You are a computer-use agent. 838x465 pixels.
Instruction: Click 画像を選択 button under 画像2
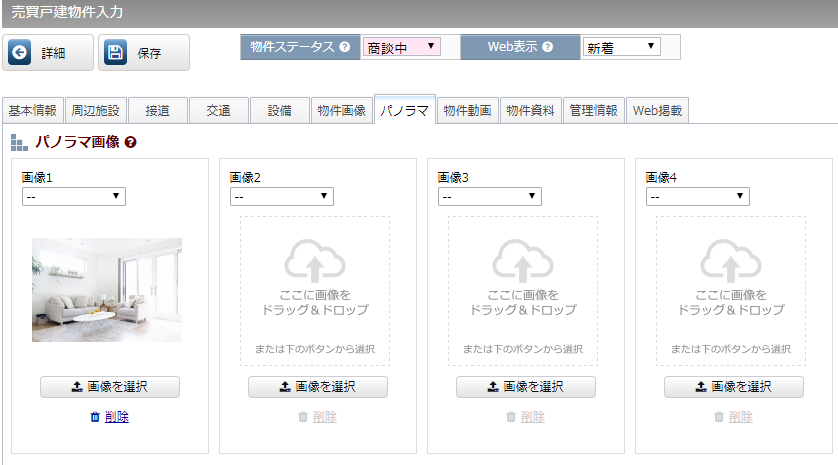click(x=317, y=387)
